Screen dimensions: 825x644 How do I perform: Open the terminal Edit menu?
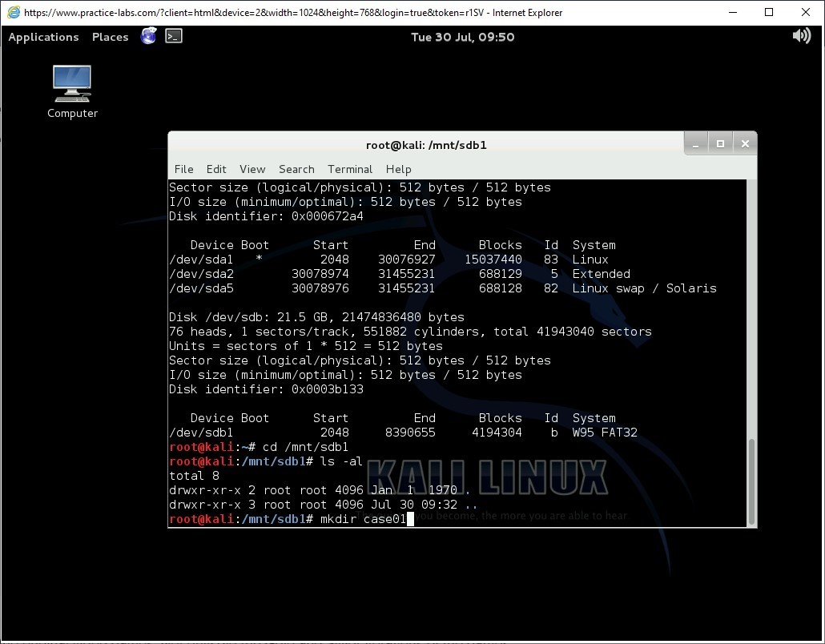click(x=216, y=169)
